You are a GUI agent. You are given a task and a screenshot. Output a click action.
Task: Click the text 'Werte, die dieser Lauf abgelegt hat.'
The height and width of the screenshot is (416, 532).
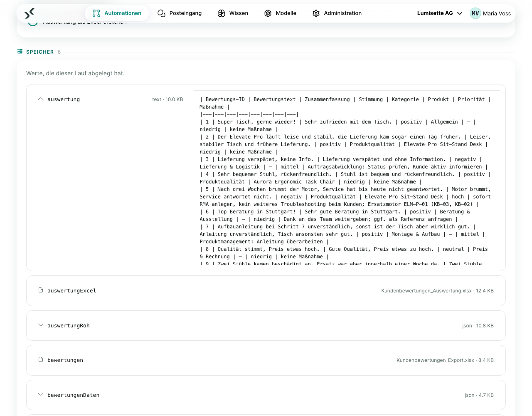click(x=75, y=73)
